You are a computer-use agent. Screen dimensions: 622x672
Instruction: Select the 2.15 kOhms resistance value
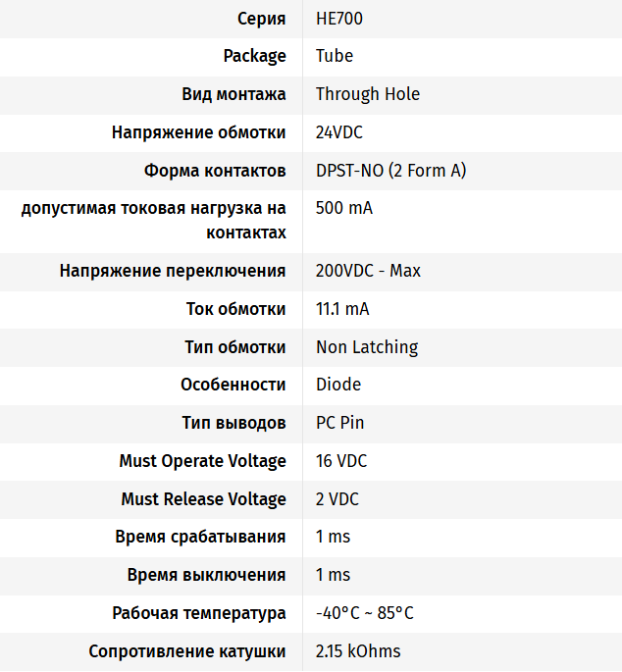pos(358,651)
